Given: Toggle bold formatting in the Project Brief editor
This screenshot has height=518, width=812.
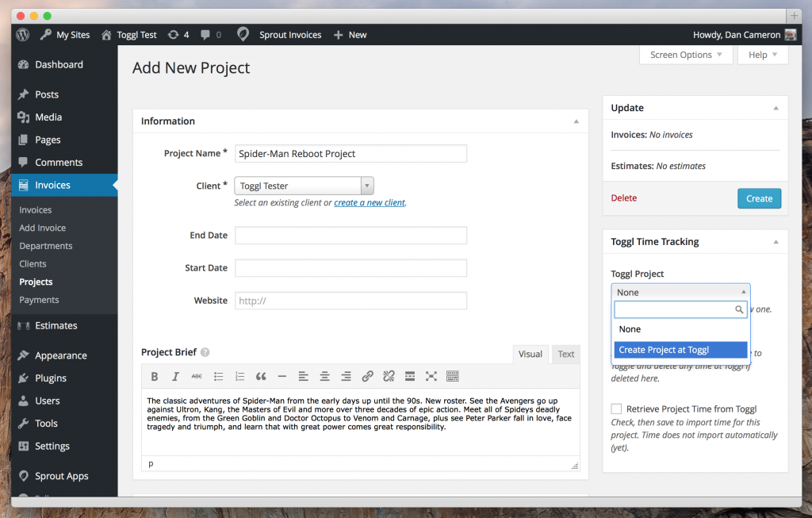Looking at the screenshot, I should click(155, 376).
